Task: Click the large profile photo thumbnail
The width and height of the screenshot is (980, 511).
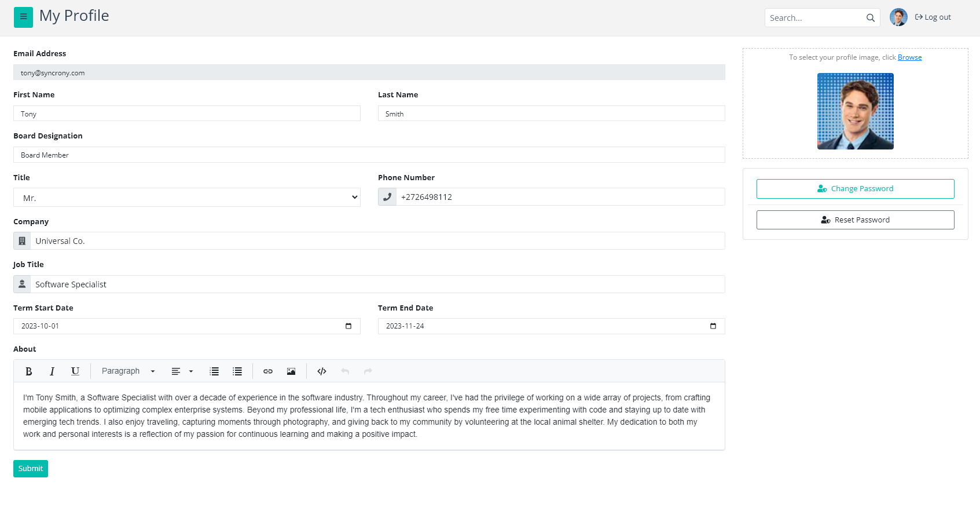Action: point(856,111)
